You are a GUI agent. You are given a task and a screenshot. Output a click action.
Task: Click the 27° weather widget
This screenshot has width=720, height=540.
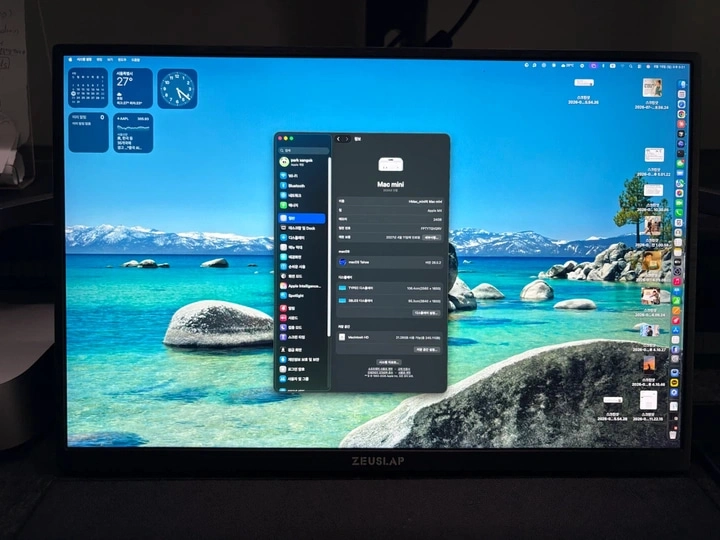click(133, 88)
